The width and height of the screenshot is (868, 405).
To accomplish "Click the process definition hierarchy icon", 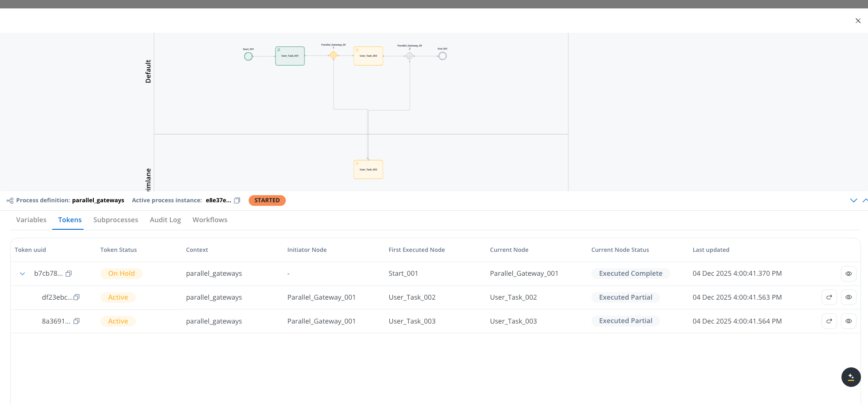I will [10, 201].
